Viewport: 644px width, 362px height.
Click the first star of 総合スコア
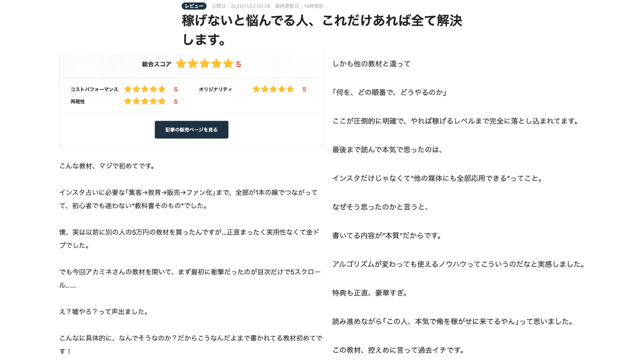(x=181, y=64)
